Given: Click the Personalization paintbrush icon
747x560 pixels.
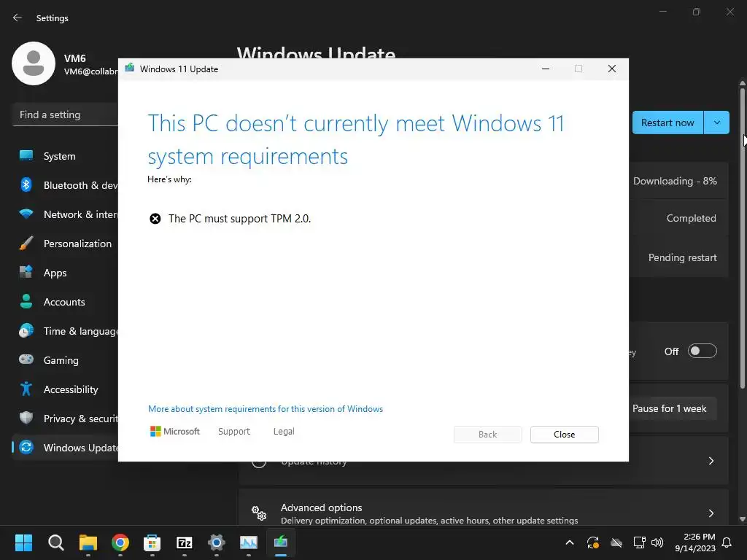Looking at the screenshot, I should click(26, 244).
